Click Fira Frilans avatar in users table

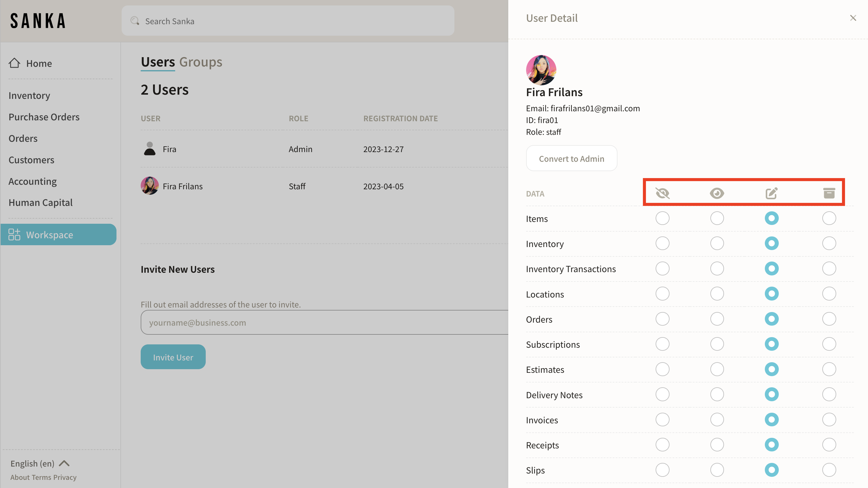coord(150,186)
